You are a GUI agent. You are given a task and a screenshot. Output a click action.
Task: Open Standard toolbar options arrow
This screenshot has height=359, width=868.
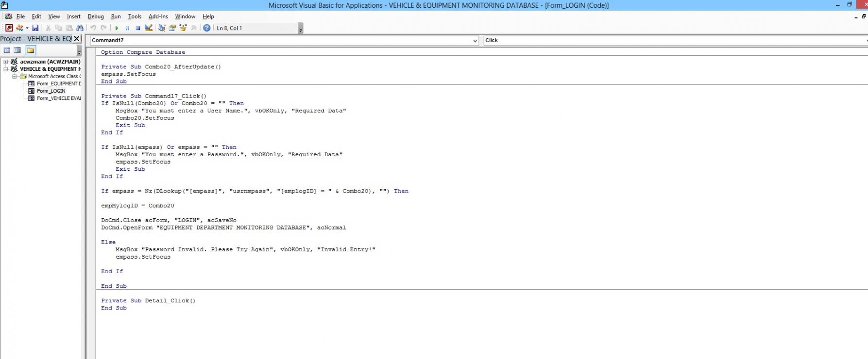click(301, 29)
